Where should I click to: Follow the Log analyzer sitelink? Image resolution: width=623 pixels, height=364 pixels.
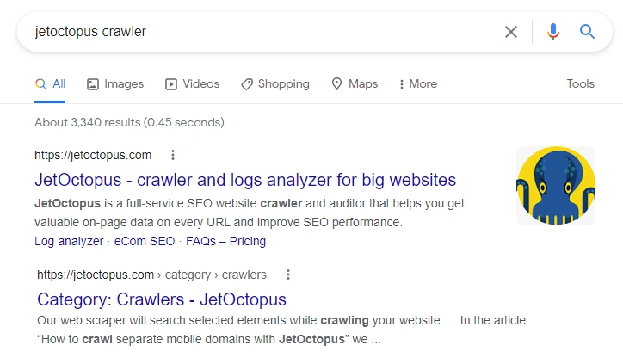pos(69,241)
